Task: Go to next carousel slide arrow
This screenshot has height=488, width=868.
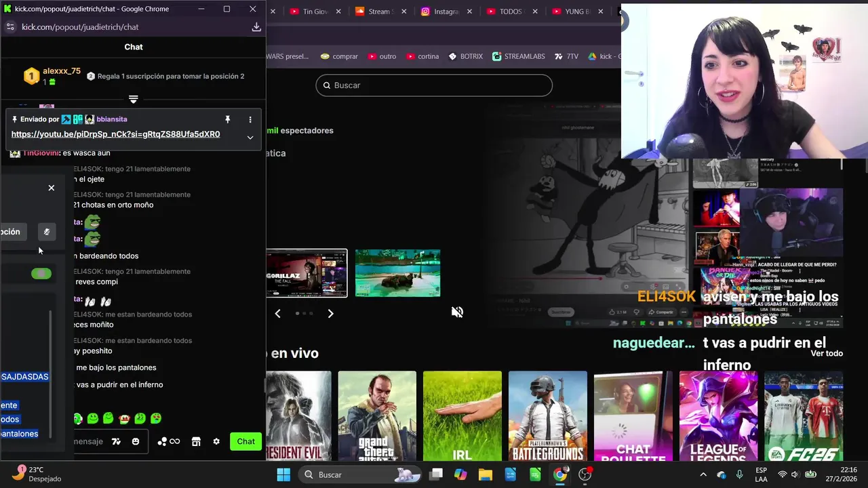Action: click(330, 313)
